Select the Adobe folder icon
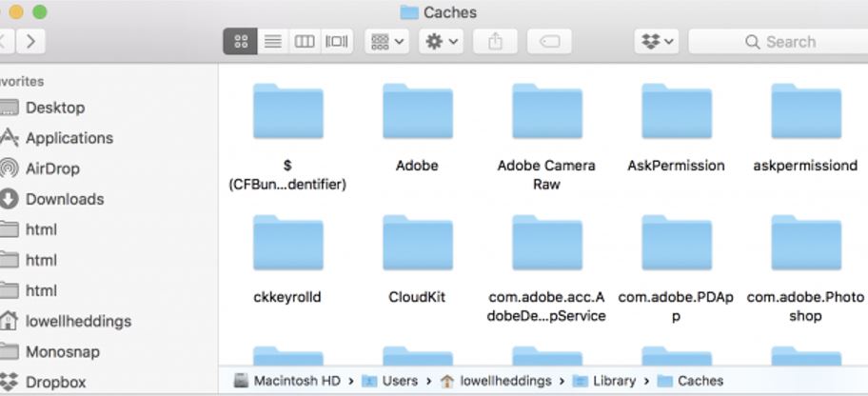The height and width of the screenshot is (396, 868). 418,111
